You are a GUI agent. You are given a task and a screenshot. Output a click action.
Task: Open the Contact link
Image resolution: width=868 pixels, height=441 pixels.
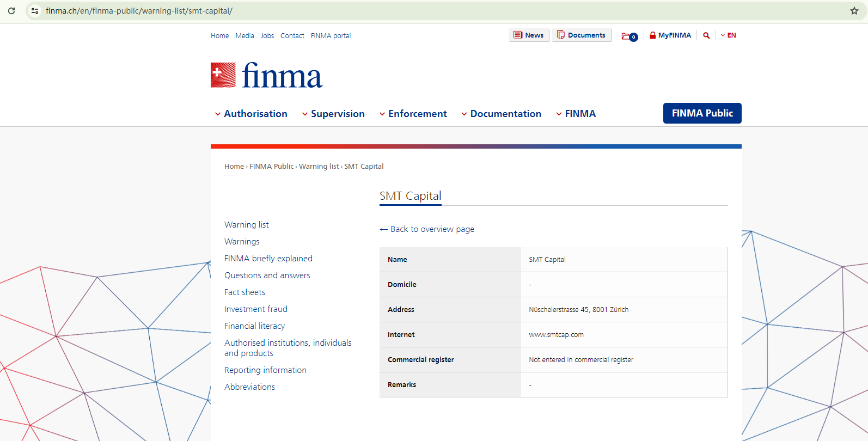click(292, 36)
